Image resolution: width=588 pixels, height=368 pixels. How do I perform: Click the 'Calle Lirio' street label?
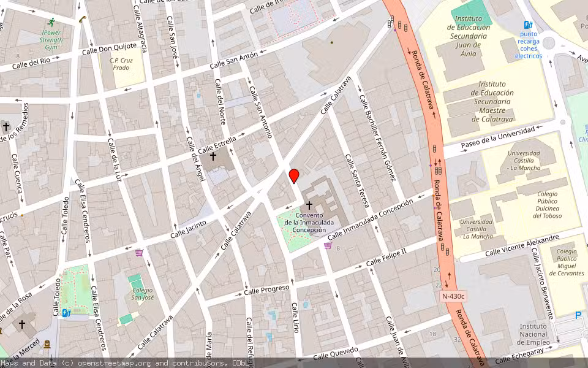[x=295, y=318]
